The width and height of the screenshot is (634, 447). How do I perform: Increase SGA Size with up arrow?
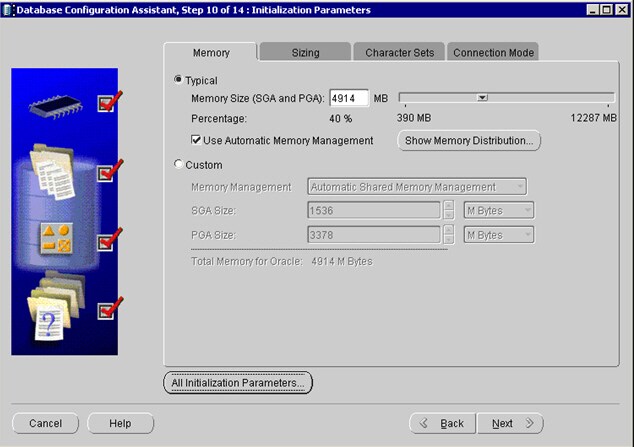coord(448,206)
